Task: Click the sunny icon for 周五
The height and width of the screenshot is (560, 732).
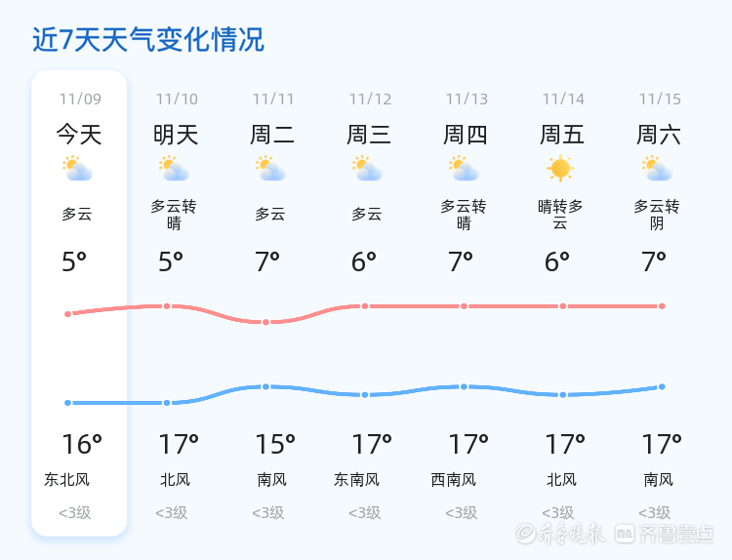Action: coord(560,169)
